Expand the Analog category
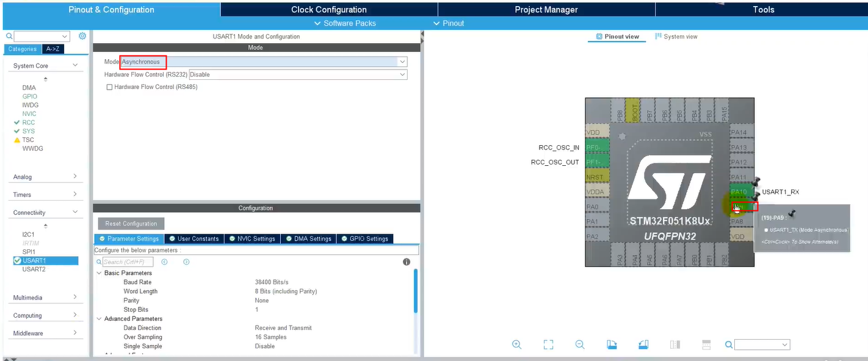868x361 pixels. (x=75, y=176)
